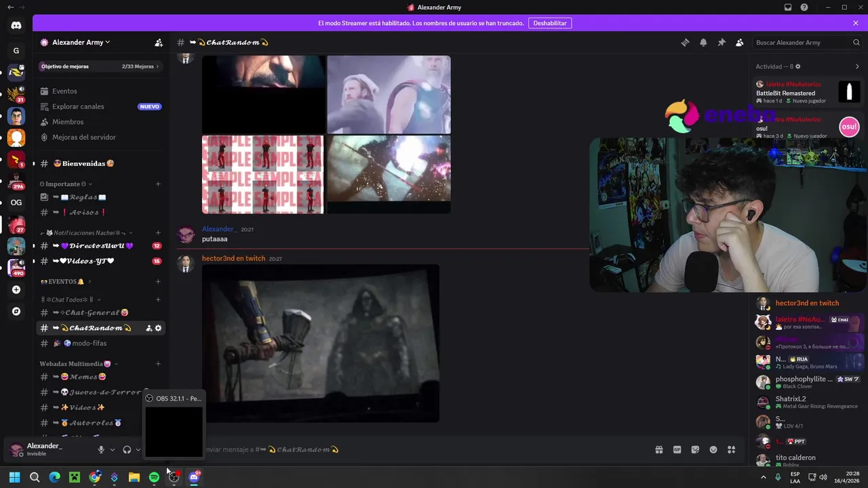The image size is (868, 488).
Task: Open the Threads icon in channel header
Action: 685,42
